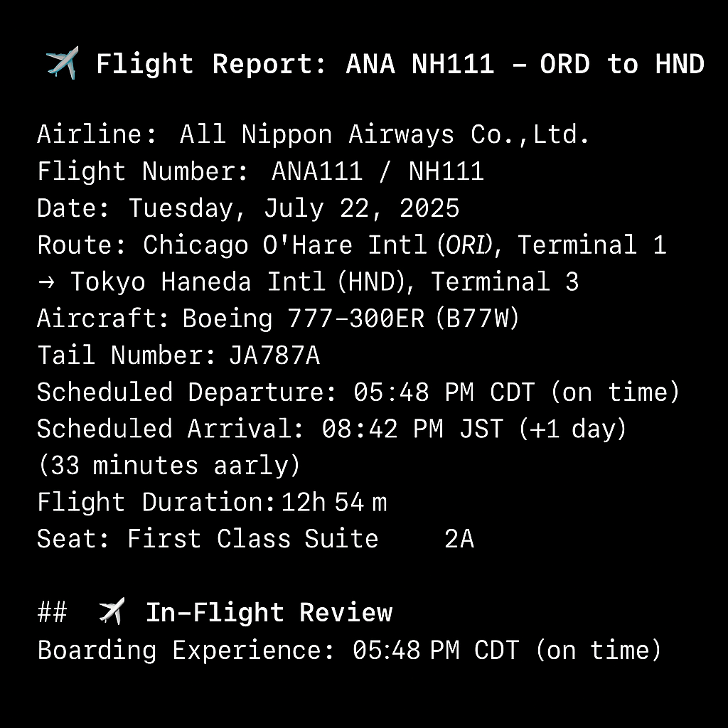
Task: Click the airplane icon beside In-Flight Review
Action: 112,611
